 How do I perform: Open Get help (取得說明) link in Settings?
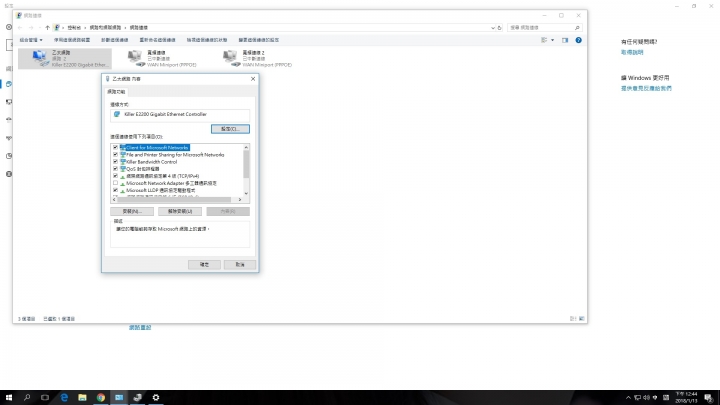point(632,52)
